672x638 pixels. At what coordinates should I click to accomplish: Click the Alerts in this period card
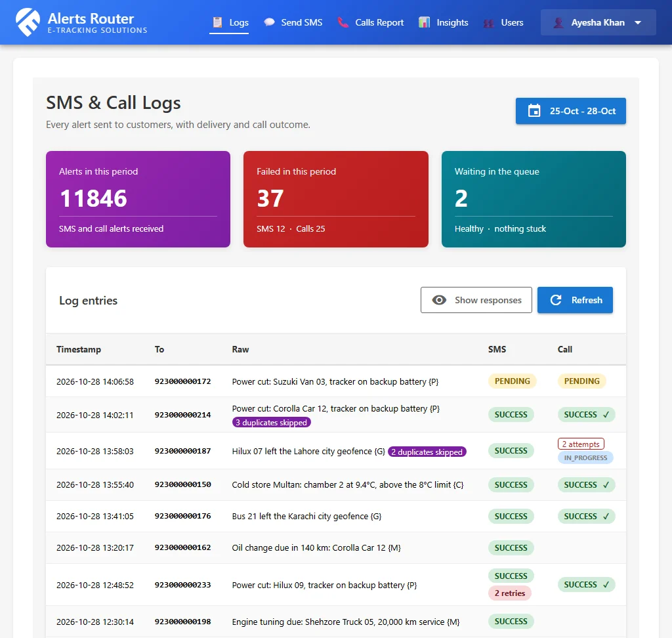(138, 199)
